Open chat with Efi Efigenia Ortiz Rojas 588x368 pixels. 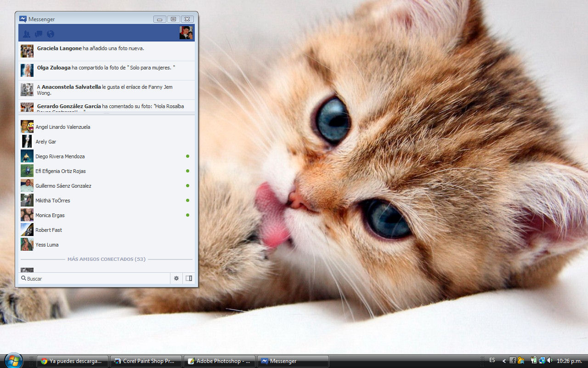click(107, 171)
